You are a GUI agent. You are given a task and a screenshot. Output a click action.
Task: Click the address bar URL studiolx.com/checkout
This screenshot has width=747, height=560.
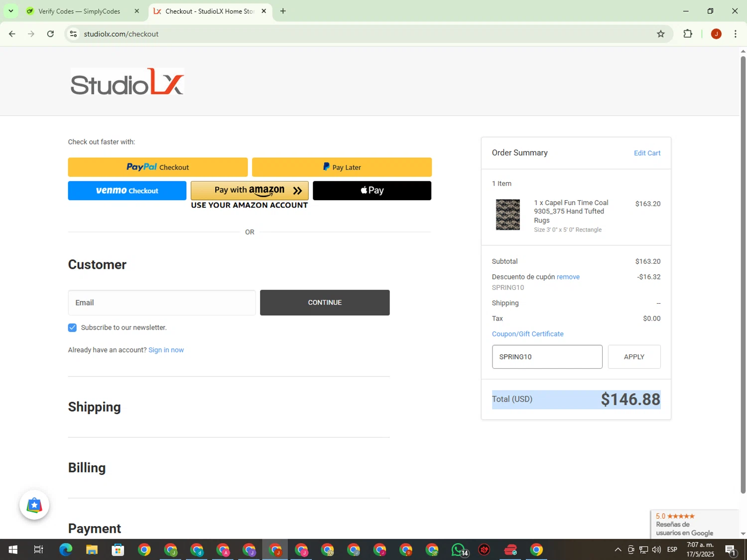click(121, 34)
